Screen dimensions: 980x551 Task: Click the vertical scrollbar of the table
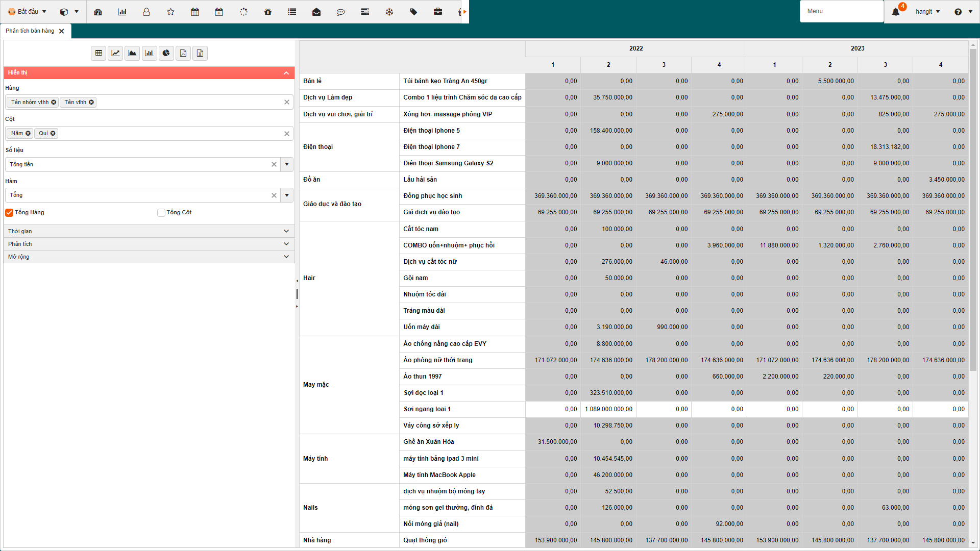tap(973, 209)
